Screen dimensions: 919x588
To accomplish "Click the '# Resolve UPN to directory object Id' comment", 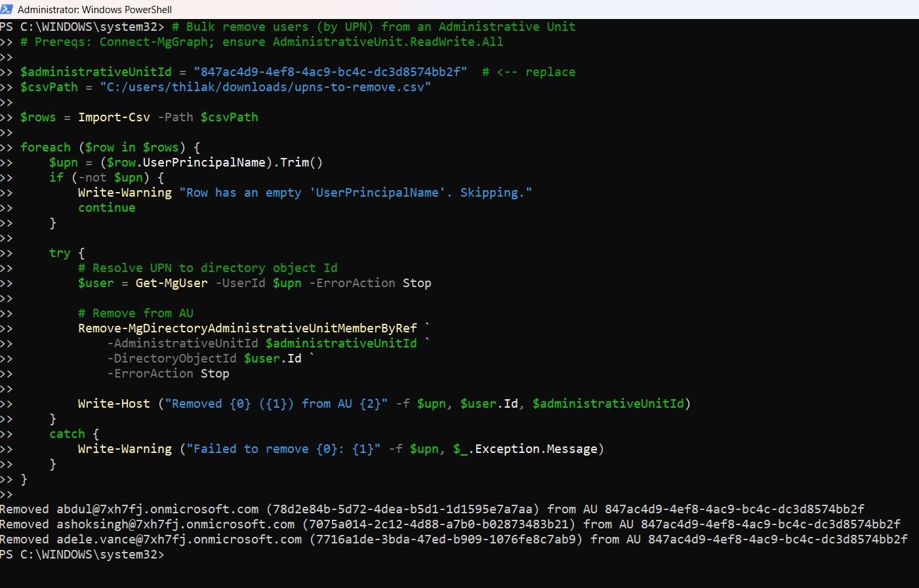I will coord(208,268).
